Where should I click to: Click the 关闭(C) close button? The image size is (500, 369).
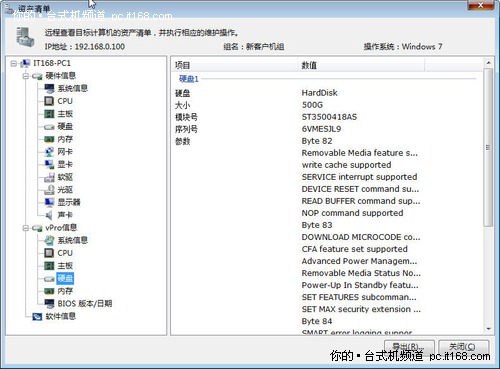(464, 347)
